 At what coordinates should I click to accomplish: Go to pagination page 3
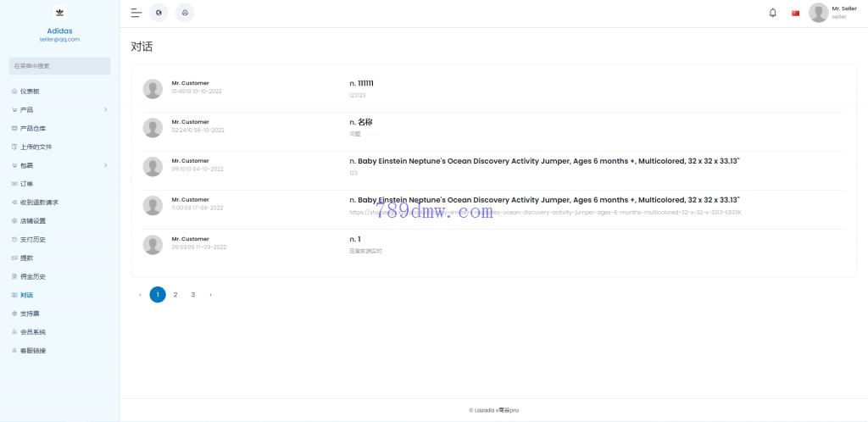click(193, 295)
